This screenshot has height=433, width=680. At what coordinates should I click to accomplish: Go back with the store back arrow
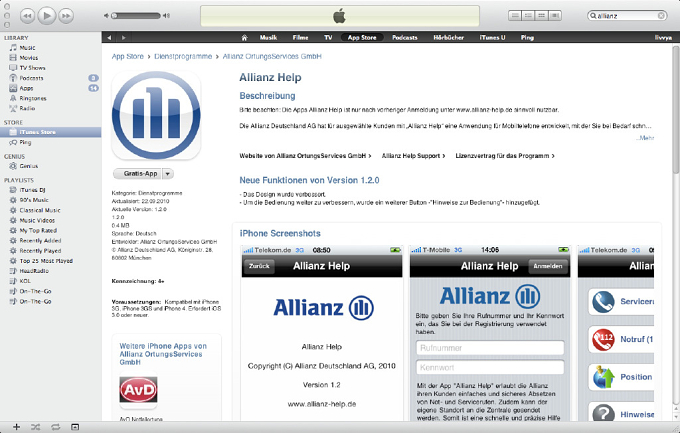[x=109, y=38]
